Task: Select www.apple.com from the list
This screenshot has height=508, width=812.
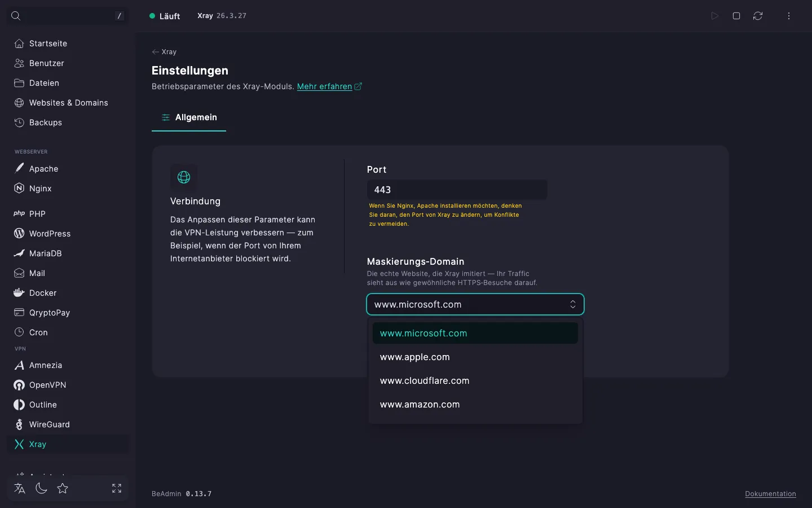Action: click(475, 357)
